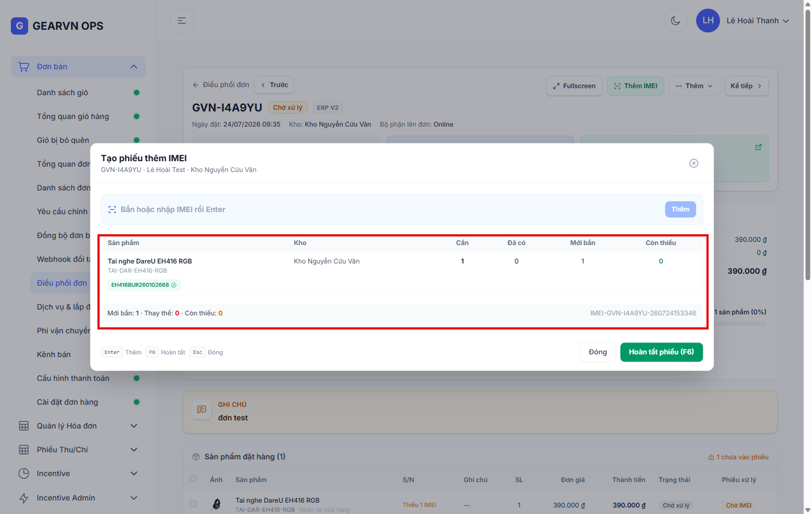Click Hoàn tất phiếu (F6) button
This screenshot has height=514, width=812.
(x=662, y=352)
